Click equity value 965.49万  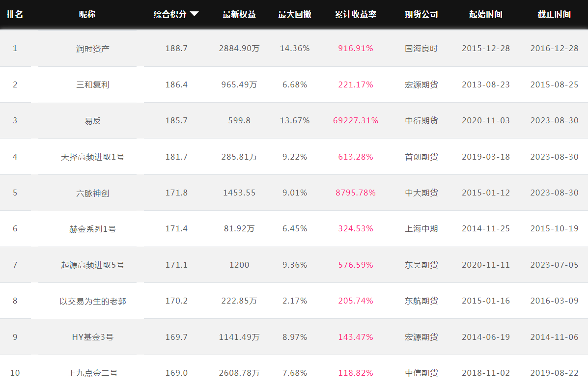pos(239,84)
